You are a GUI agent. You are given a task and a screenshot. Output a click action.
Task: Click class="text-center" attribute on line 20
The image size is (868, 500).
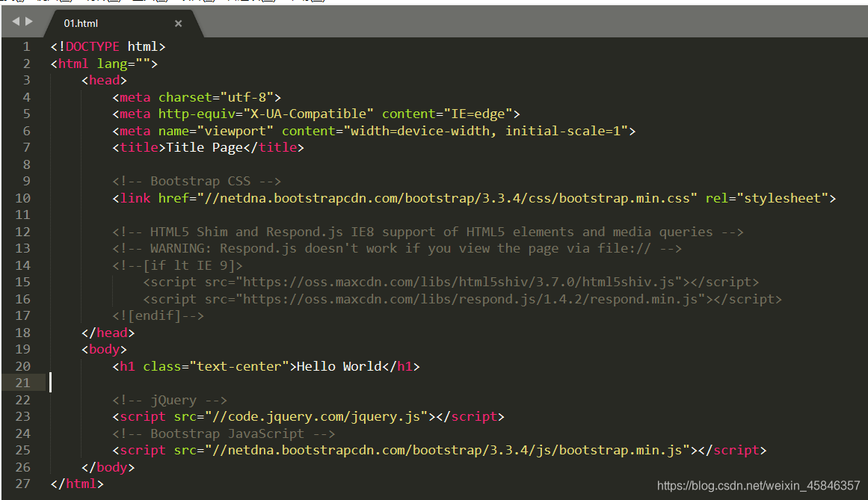tap(216, 366)
